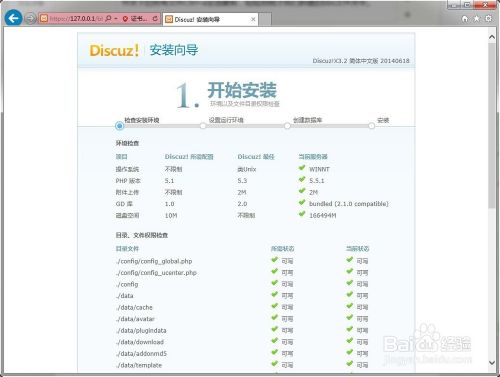Screen dimensions: 500x377
Task: Click the 开始安装 heading
Action: pyautogui.click(x=242, y=90)
